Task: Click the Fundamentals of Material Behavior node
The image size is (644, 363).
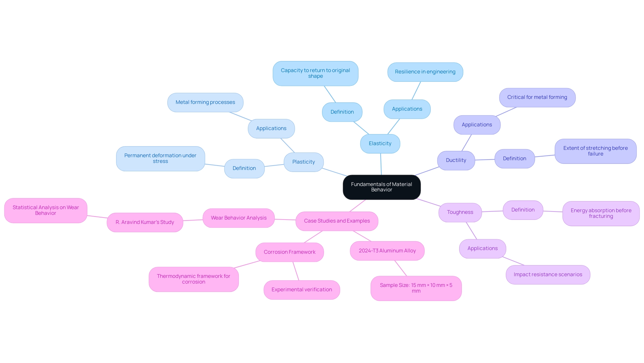Action: tap(381, 187)
